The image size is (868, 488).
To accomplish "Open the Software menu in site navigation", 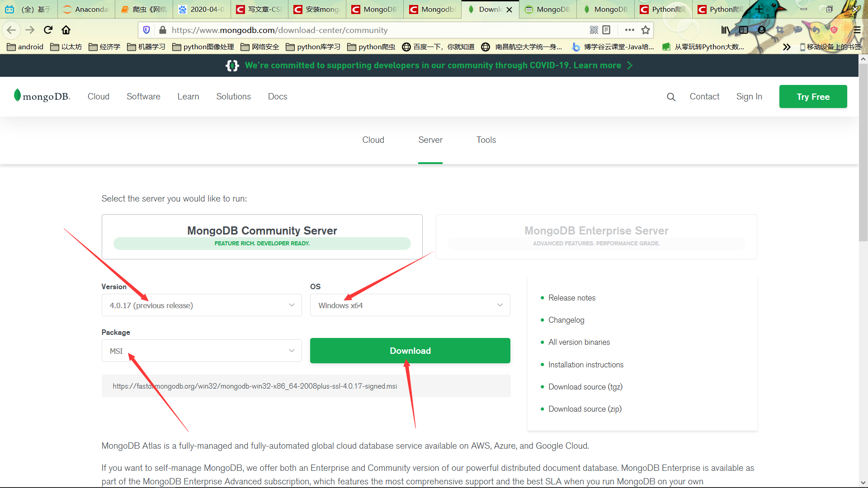I will 143,97.
